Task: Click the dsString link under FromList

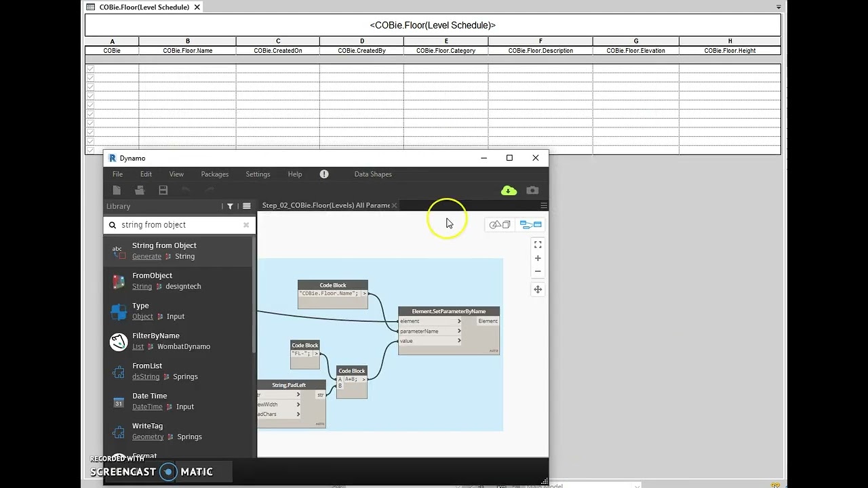Action: [x=146, y=377]
